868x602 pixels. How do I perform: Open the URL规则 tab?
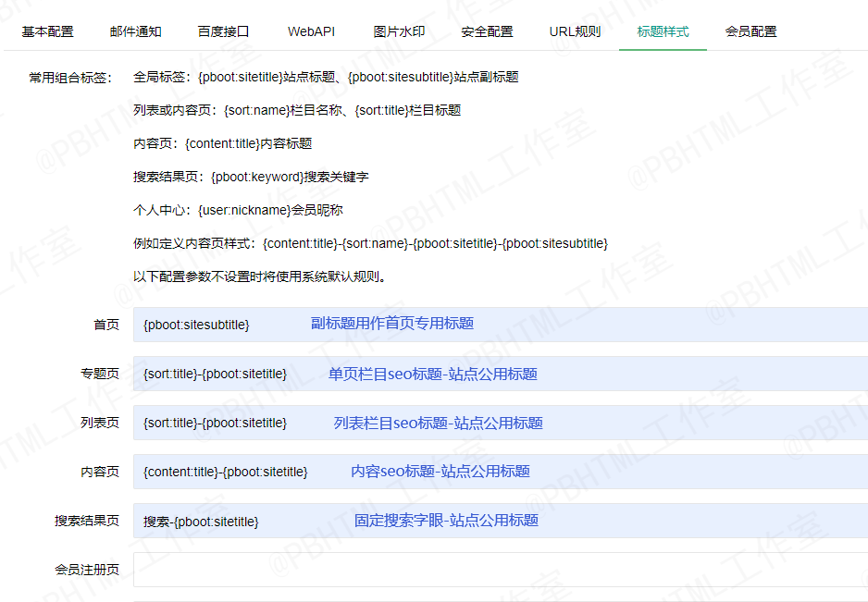point(575,31)
